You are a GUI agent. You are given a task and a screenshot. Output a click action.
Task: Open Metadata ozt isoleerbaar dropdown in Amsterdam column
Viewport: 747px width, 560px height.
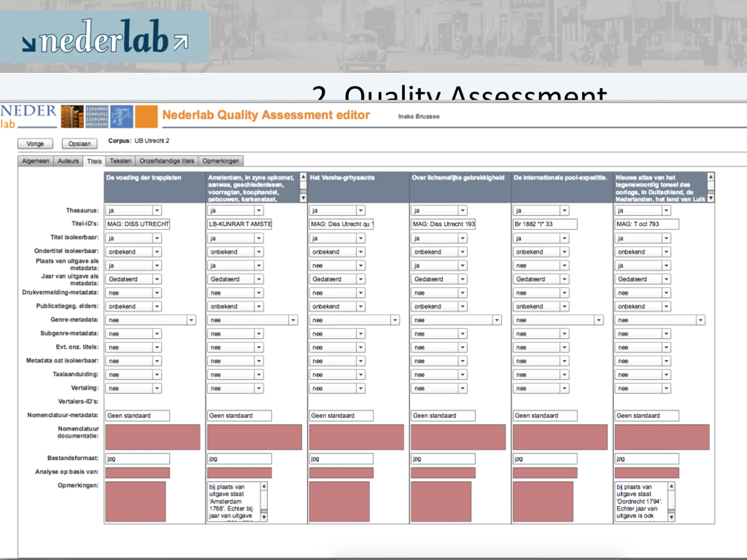click(x=235, y=361)
